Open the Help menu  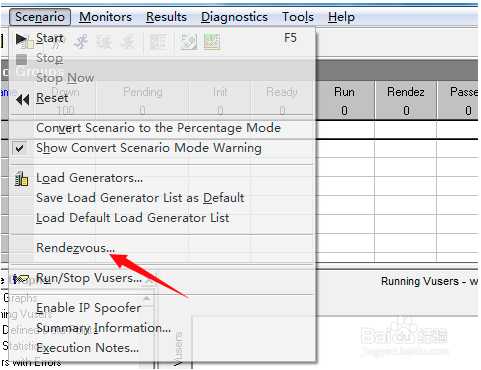(341, 17)
